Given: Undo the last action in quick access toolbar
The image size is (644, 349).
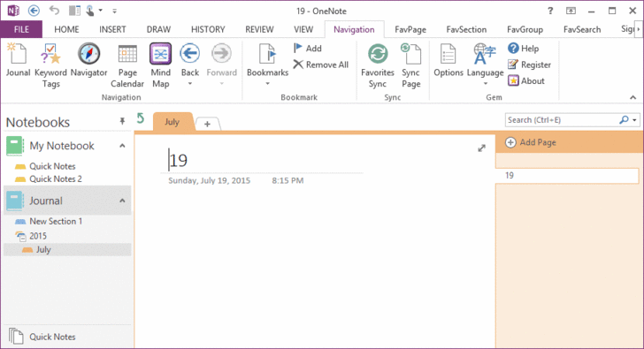Looking at the screenshot, I should (54, 11).
